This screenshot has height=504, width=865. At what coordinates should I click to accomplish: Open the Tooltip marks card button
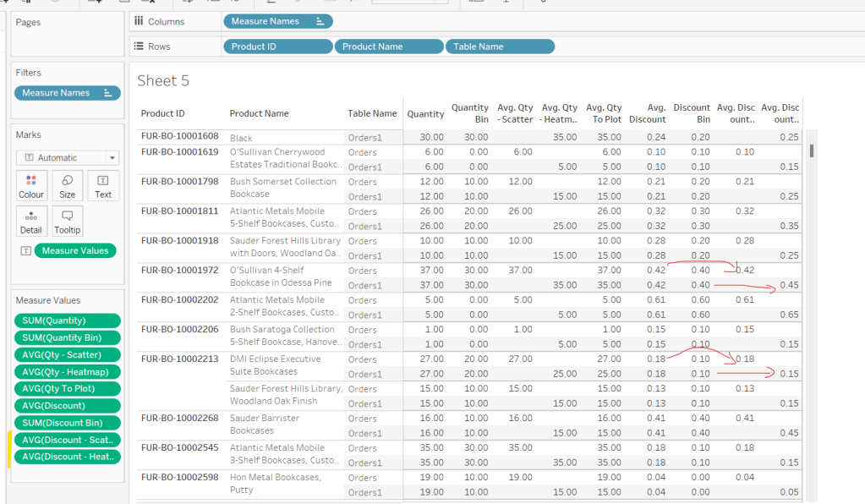pos(67,221)
